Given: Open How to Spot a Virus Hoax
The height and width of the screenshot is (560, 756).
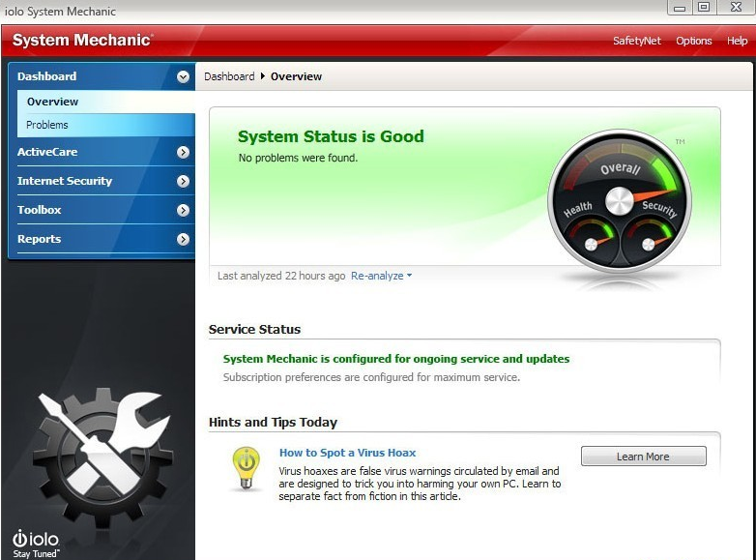Looking at the screenshot, I should pyautogui.click(x=348, y=453).
